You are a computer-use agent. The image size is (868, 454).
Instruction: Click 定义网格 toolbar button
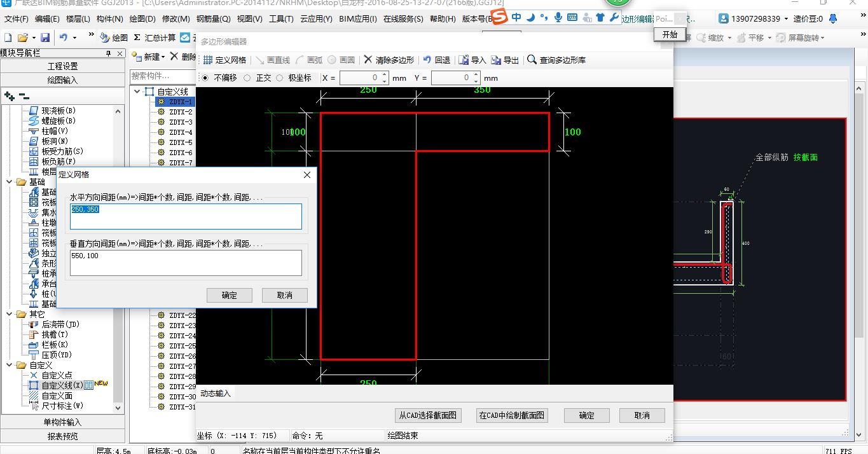224,60
